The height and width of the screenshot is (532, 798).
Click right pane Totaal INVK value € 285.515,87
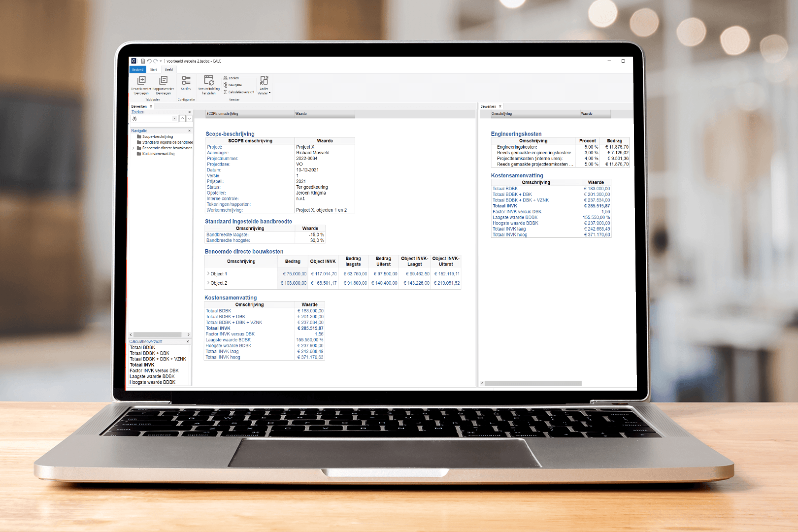point(597,206)
